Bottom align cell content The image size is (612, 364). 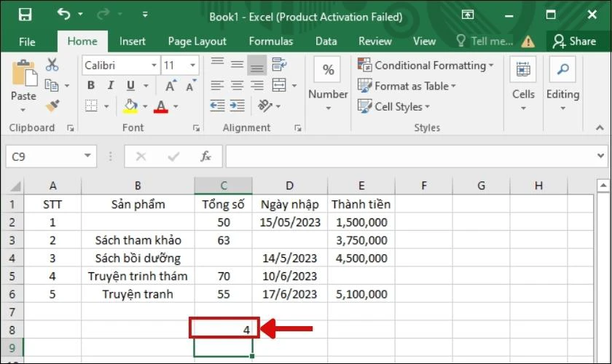pos(256,65)
